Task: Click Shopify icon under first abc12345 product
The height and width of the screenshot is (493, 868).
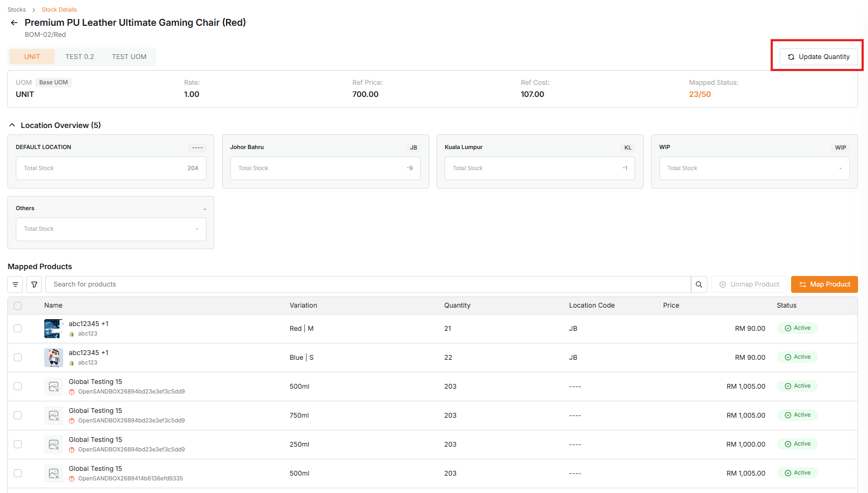Action: point(72,334)
